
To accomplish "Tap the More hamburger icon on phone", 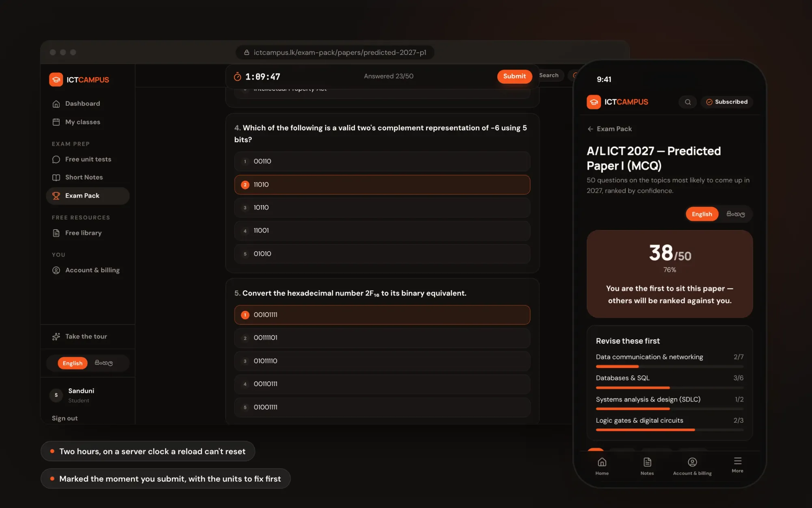I will [x=738, y=461].
